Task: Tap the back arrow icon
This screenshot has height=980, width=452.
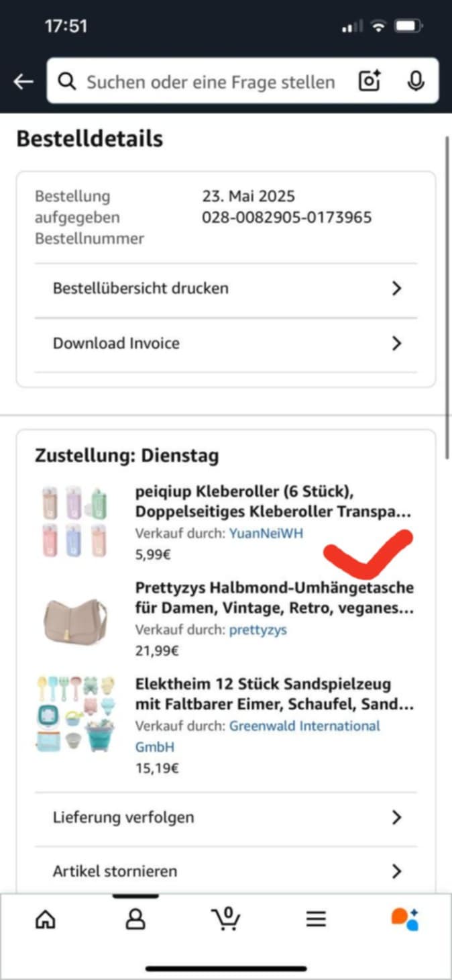Action: click(x=23, y=82)
